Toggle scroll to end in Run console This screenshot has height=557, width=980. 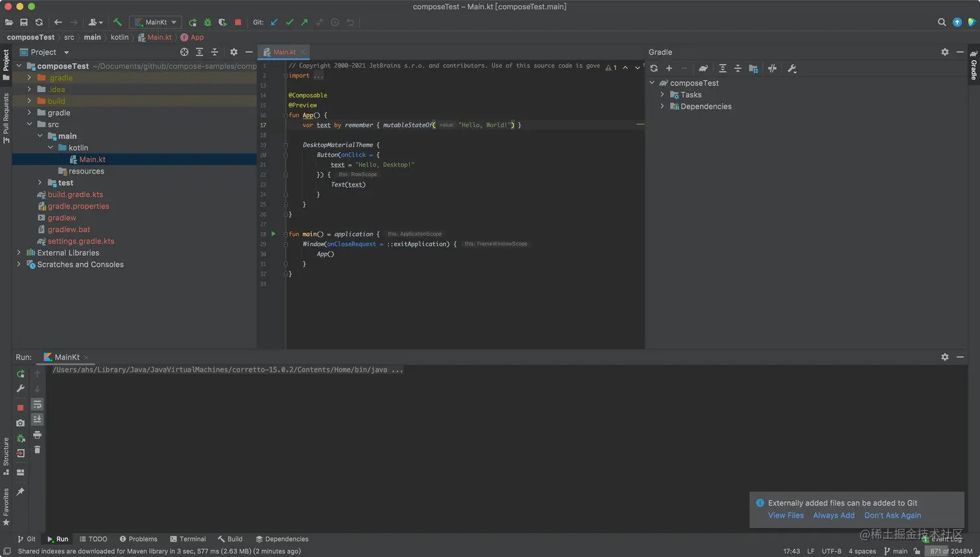37,420
